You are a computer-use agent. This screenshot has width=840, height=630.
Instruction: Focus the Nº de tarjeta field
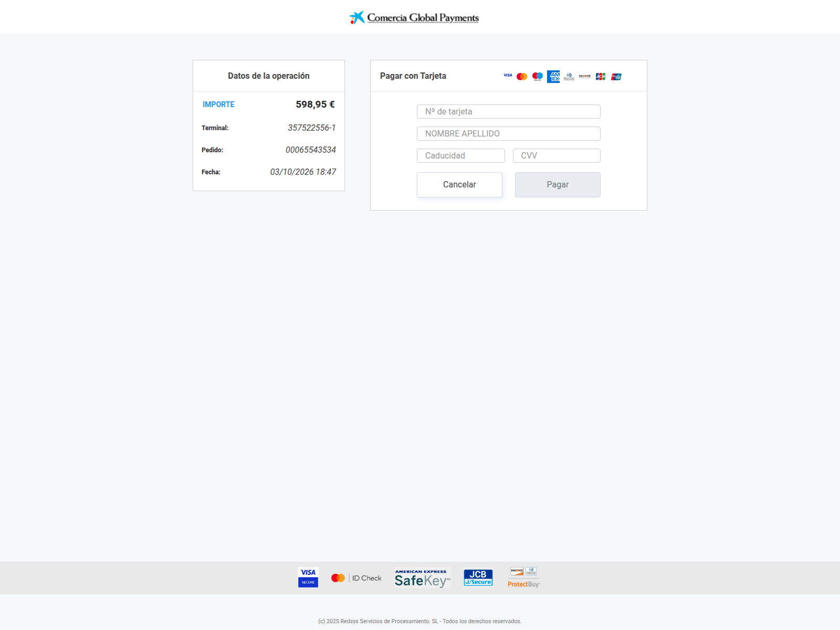pos(509,111)
